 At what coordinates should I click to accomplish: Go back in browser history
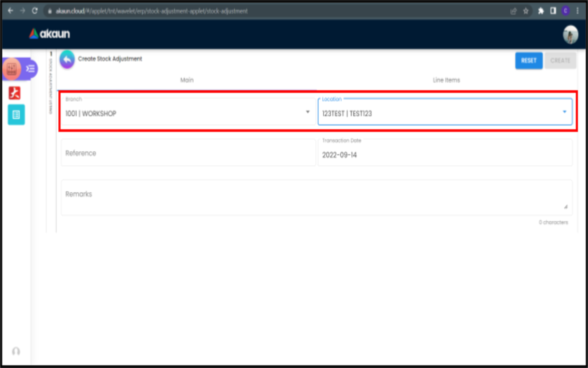tap(11, 11)
